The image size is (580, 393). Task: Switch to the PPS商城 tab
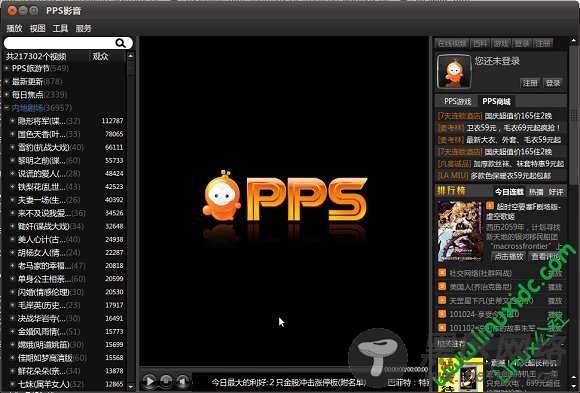[x=496, y=101]
